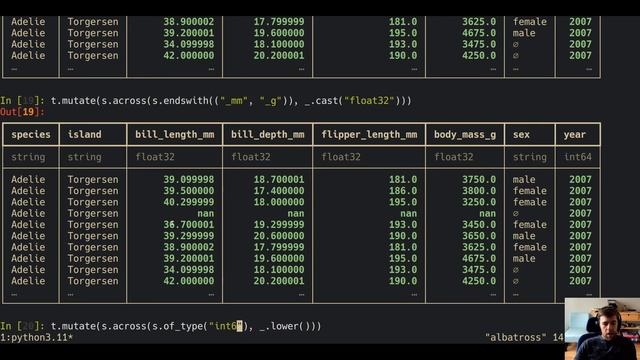Click the "float32" string in In [19]
The height and width of the screenshot is (360, 640).
pos(369,101)
